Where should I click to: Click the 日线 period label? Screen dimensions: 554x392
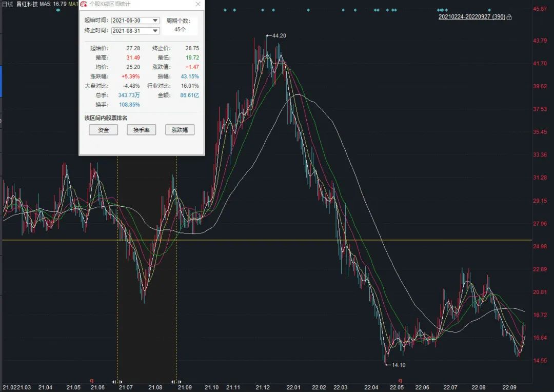(x=8, y=4)
